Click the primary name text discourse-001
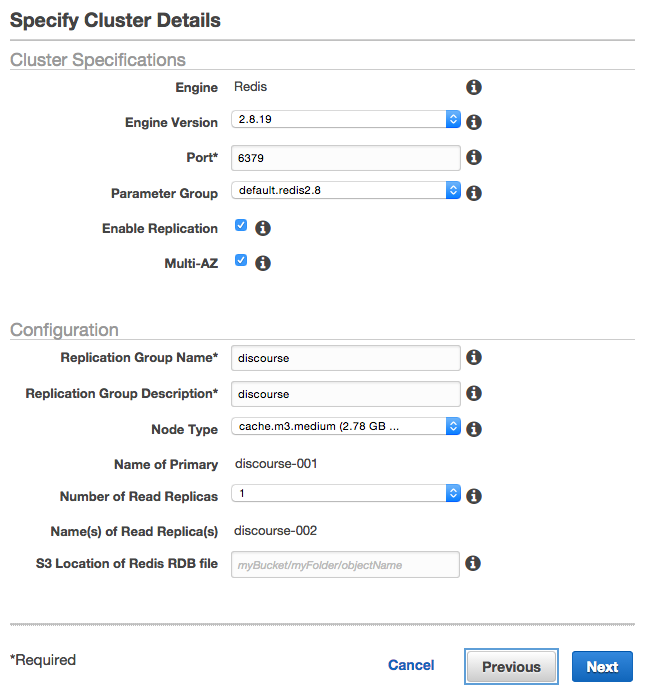 coord(276,464)
